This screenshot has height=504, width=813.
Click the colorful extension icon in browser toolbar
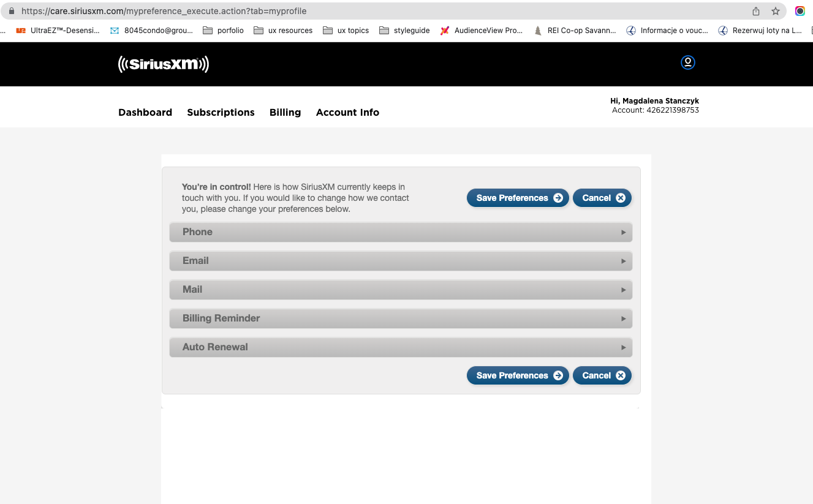coord(800,11)
